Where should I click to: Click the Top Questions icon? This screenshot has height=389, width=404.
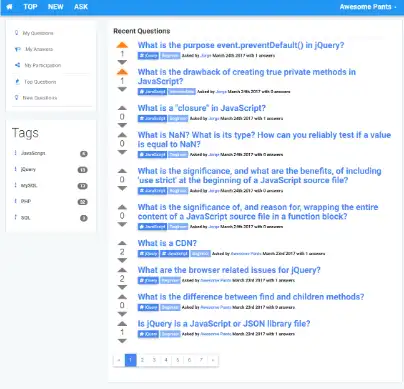point(17,81)
